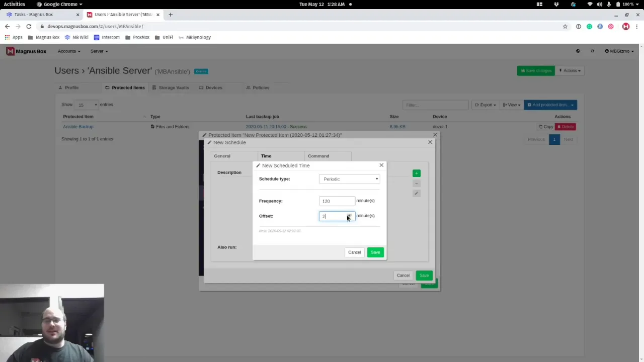Open the Actions dropdown
Screen dimensions: 644x362
(x=570, y=71)
